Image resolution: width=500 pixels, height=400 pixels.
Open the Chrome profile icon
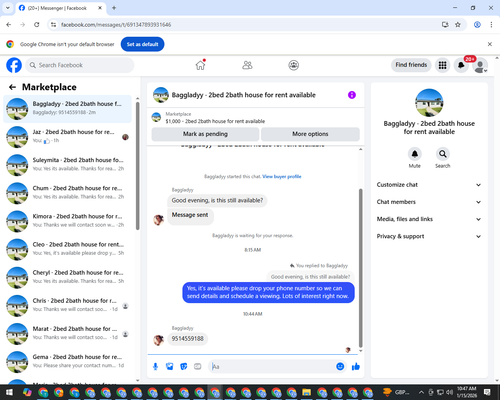(477, 25)
